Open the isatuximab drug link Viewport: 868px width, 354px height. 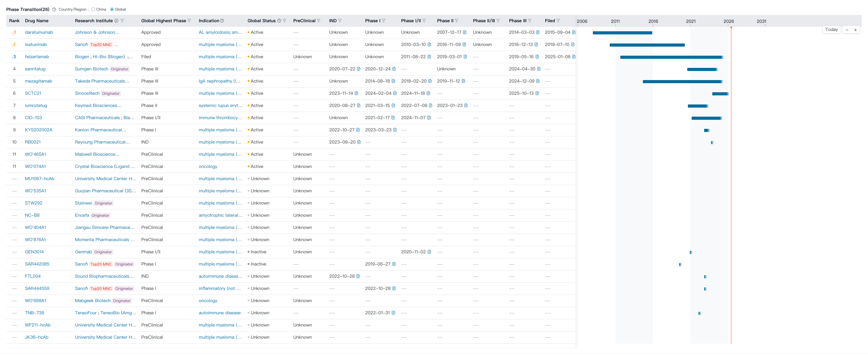(x=36, y=44)
